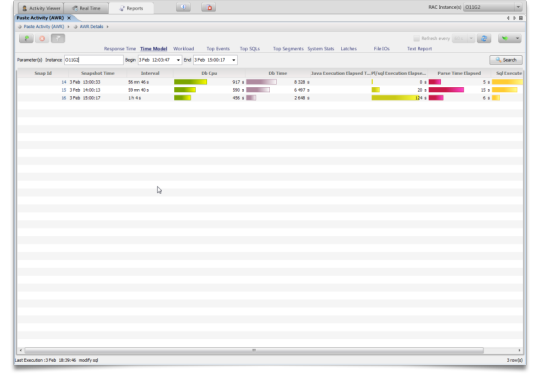Click the red stop execution icon
The image size is (540, 381).
(x=42, y=39)
